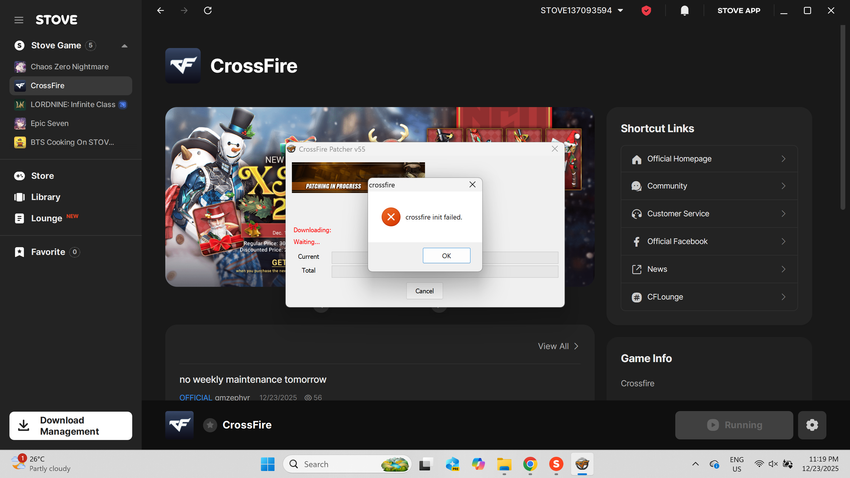Select Epic Seven in game list
This screenshot has height=478, width=850.
(x=50, y=123)
